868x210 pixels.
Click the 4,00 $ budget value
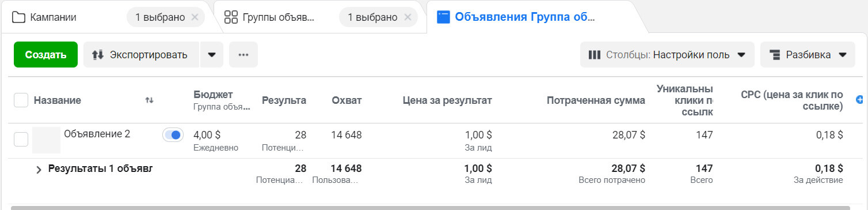pyautogui.click(x=207, y=135)
